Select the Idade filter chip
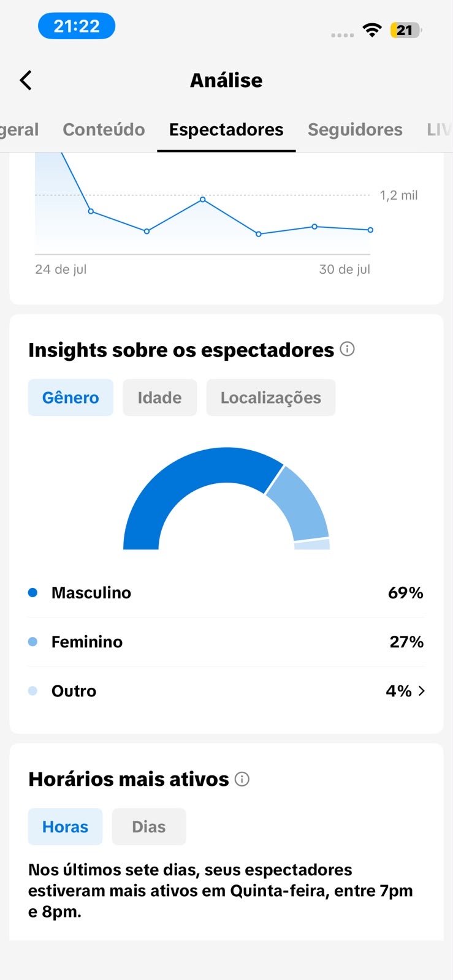The image size is (453, 980). coord(159,398)
